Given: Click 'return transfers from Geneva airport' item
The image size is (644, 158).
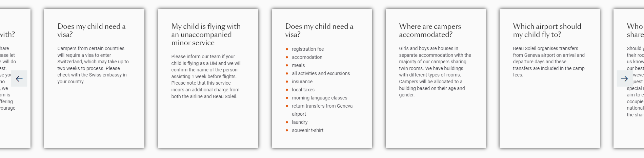Looking at the screenshot, I should [x=322, y=106].
